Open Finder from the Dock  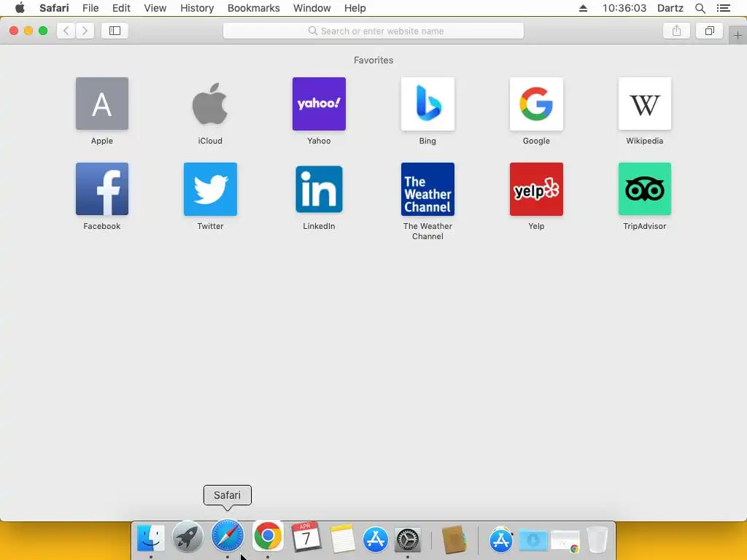click(x=151, y=539)
